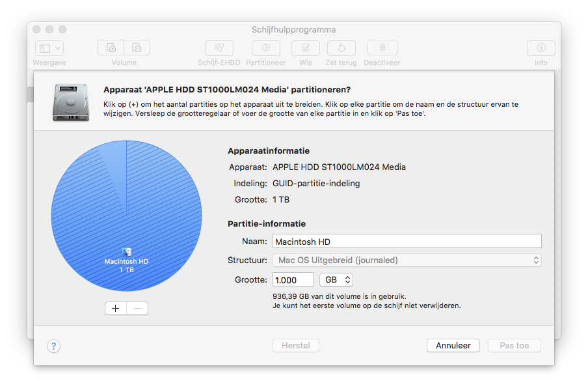Open the Structuur dropdown Mac OS Uitgebreid
The width and height of the screenshot is (588, 379).
click(407, 260)
